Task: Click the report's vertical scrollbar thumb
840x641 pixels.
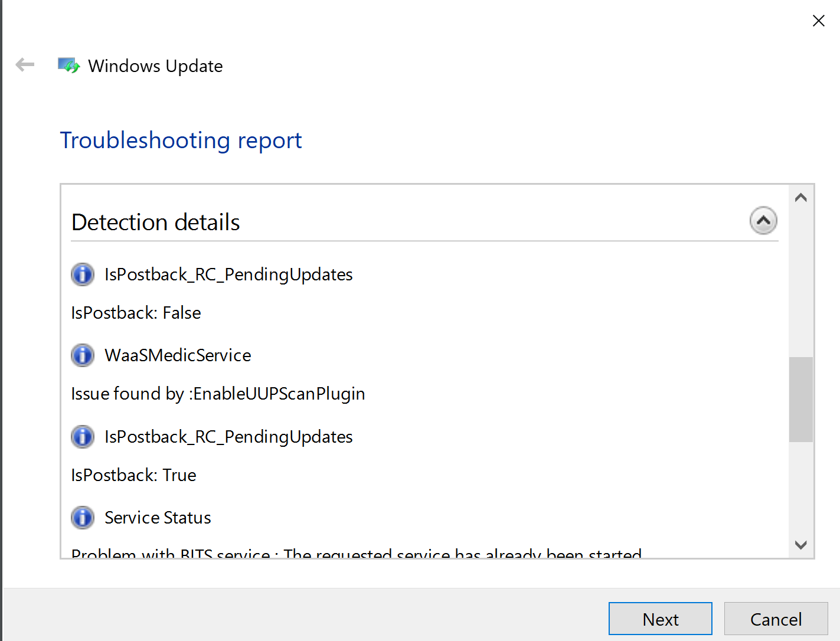Action: click(800, 399)
